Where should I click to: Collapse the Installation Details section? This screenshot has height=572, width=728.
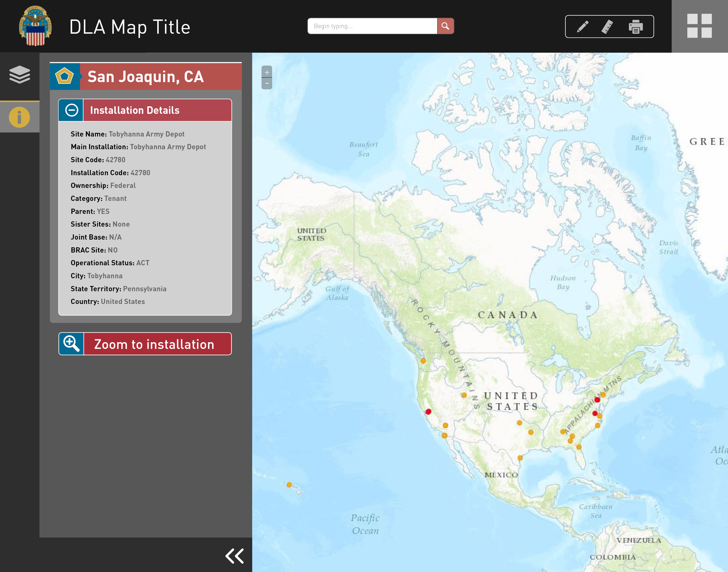pos(71,110)
